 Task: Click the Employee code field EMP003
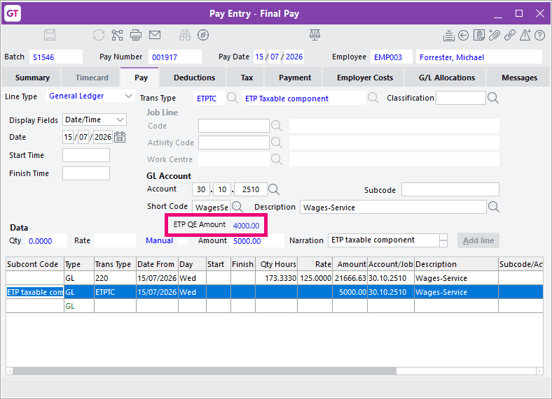pos(391,57)
